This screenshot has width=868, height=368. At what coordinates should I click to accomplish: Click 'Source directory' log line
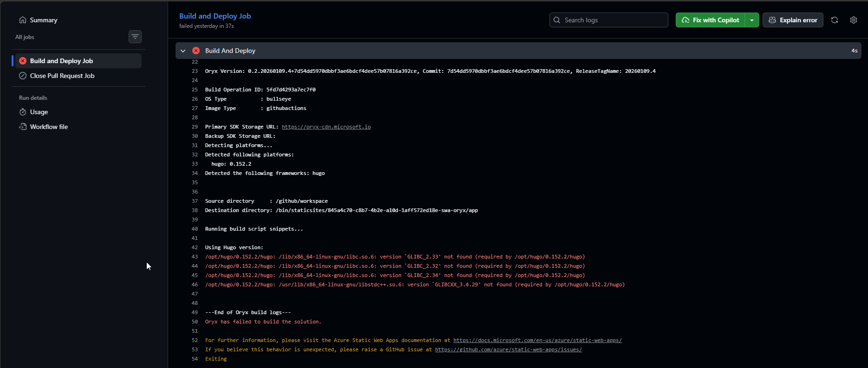point(266,201)
